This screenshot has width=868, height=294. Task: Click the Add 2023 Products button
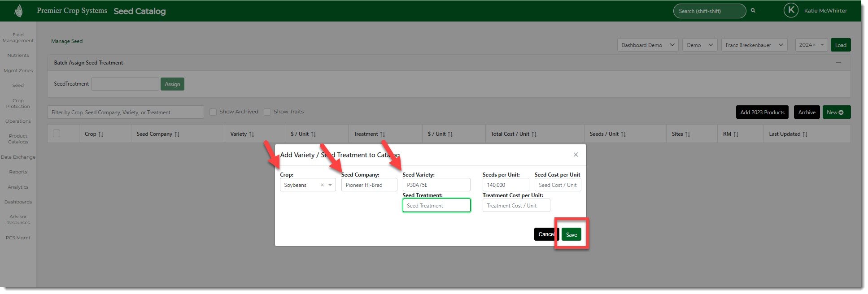[762, 112]
